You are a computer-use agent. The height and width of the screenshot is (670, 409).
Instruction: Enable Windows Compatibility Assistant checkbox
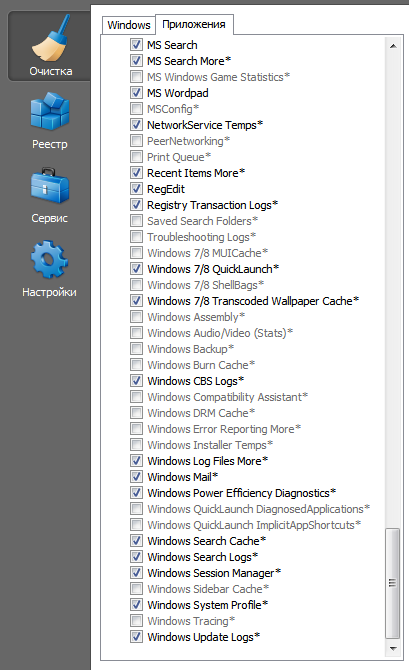click(x=136, y=397)
